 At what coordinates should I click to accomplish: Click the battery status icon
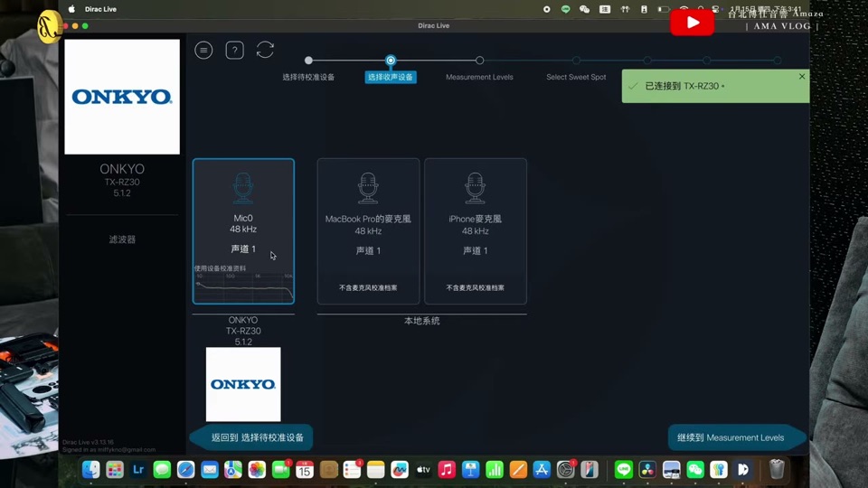pyautogui.click(x=663, y=9)
